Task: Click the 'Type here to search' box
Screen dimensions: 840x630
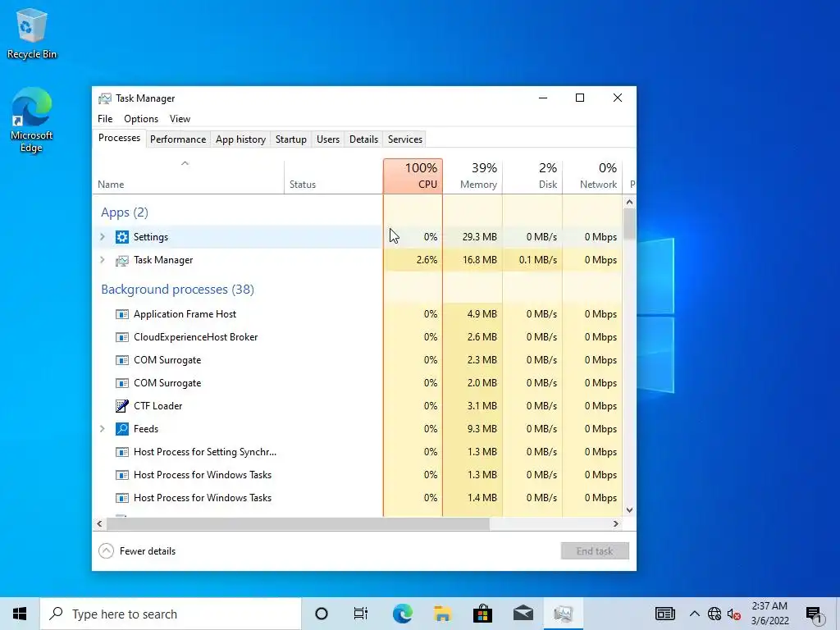Action: click(x=171, y=614)
